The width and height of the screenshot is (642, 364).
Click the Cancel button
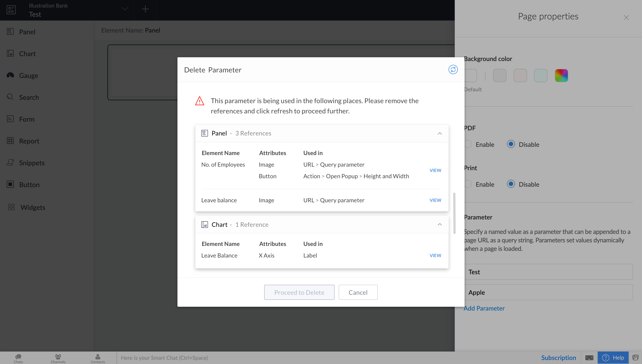[358, 292]
